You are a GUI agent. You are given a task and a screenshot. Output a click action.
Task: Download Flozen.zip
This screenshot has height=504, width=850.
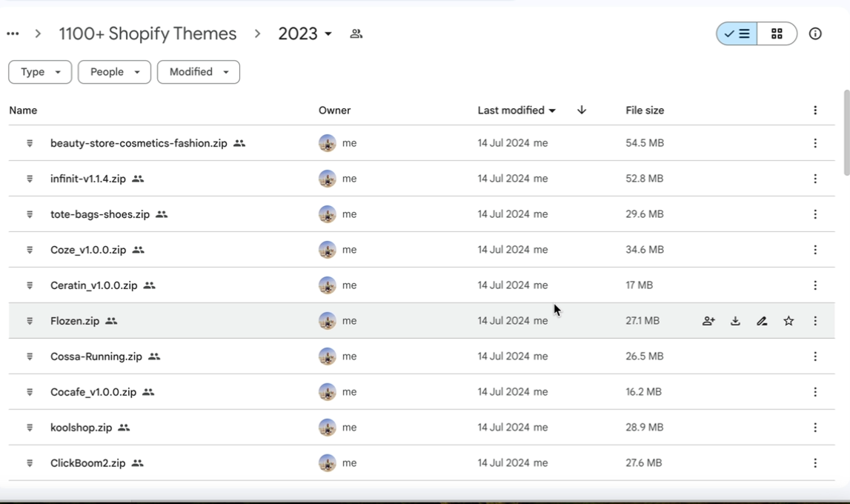click(x=735, y=321)
